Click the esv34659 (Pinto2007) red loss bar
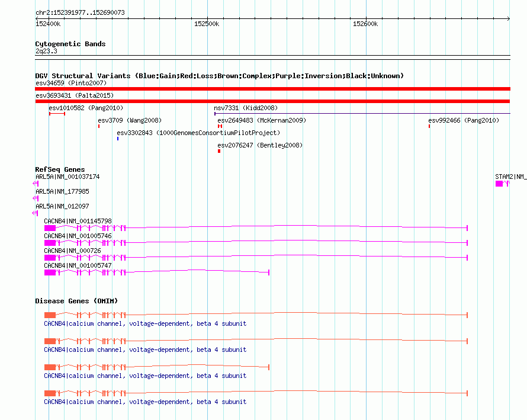The image size is (527, 420). pyautogui.click(x=272, y=89)
